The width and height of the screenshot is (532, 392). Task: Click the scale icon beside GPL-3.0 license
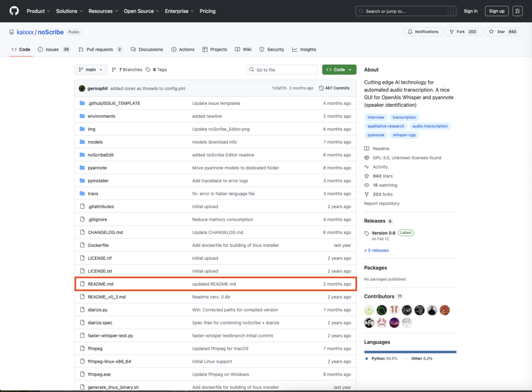click(x=367, y=158)
